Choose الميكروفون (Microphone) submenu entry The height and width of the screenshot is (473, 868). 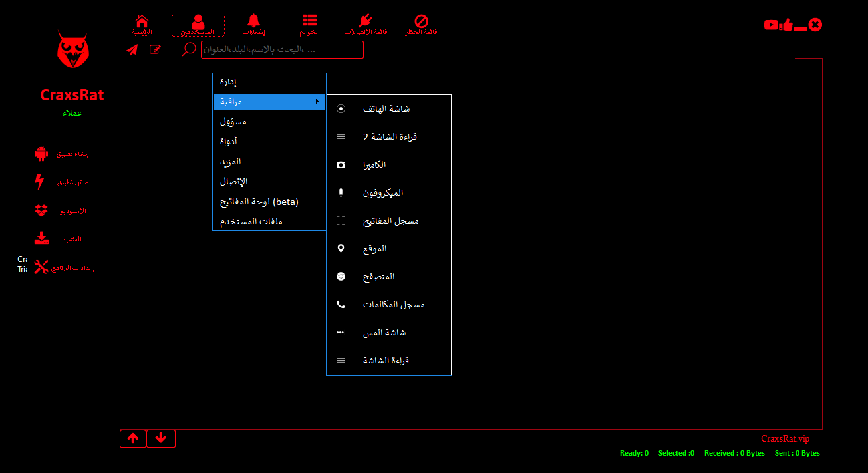(x=389, y=193)
